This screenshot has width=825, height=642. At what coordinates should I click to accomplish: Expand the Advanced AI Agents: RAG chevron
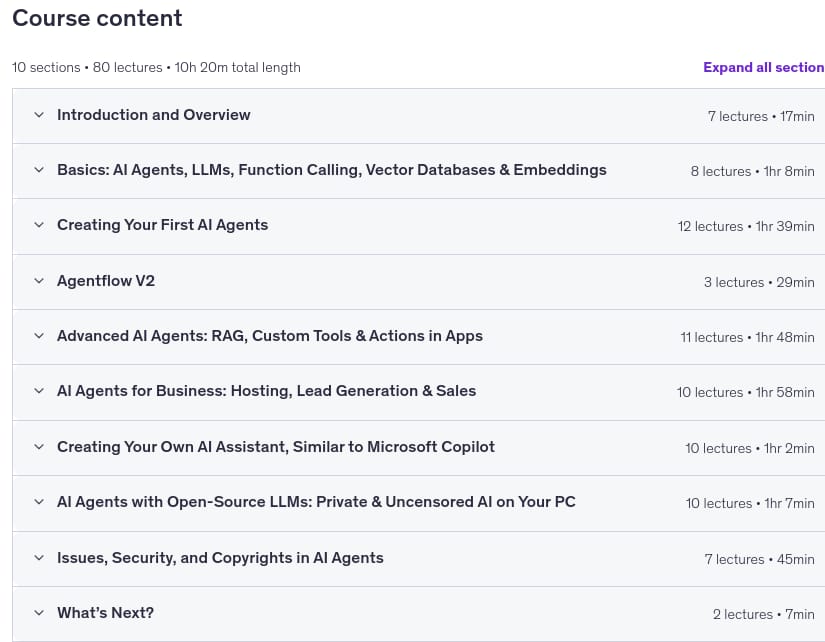[x=39, y=336]
